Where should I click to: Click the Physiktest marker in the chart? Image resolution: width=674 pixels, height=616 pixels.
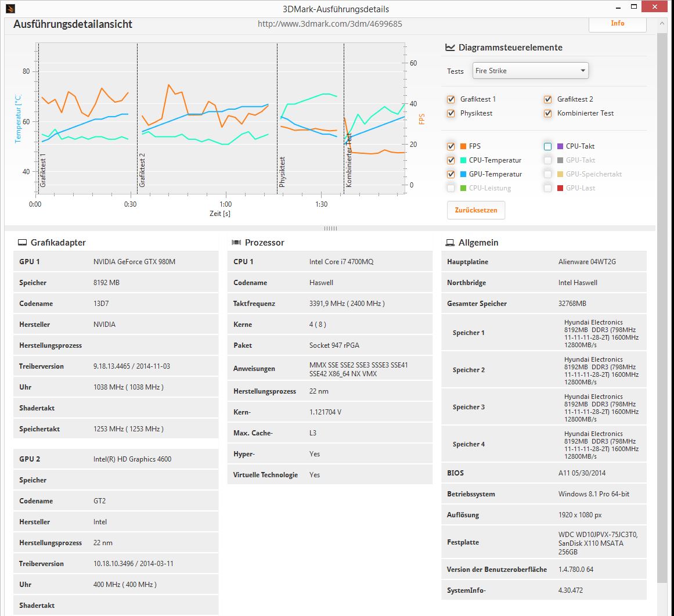(x=282, y=172)
